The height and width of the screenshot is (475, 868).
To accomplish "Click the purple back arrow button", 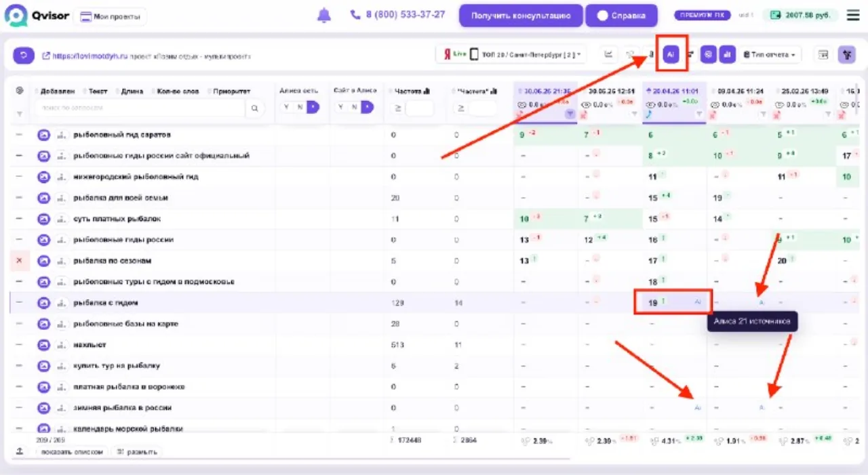I will coord(24,56).
